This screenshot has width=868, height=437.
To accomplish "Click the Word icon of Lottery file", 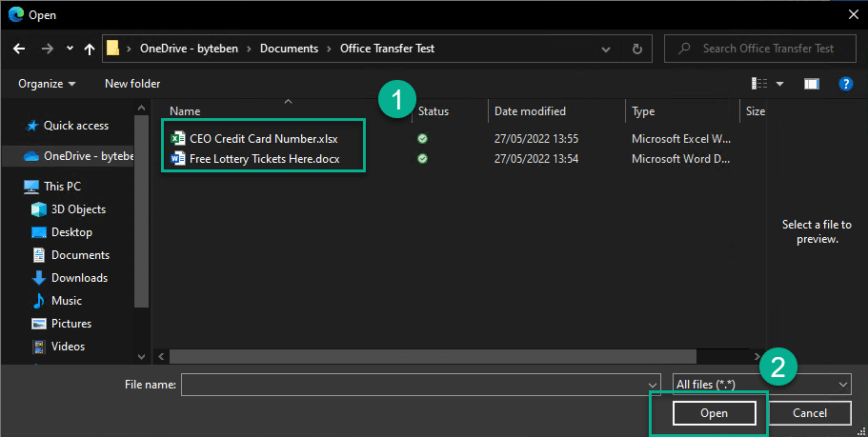I will 178,159.
